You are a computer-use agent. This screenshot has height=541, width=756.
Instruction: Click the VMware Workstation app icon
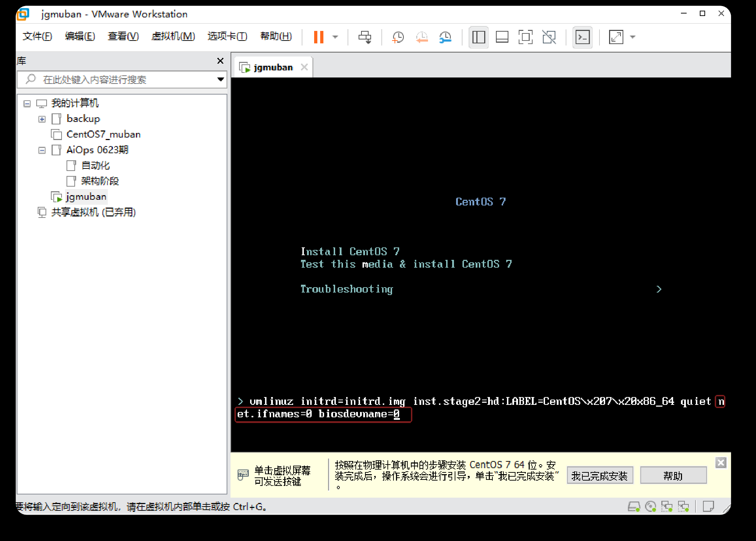[23, 14]
